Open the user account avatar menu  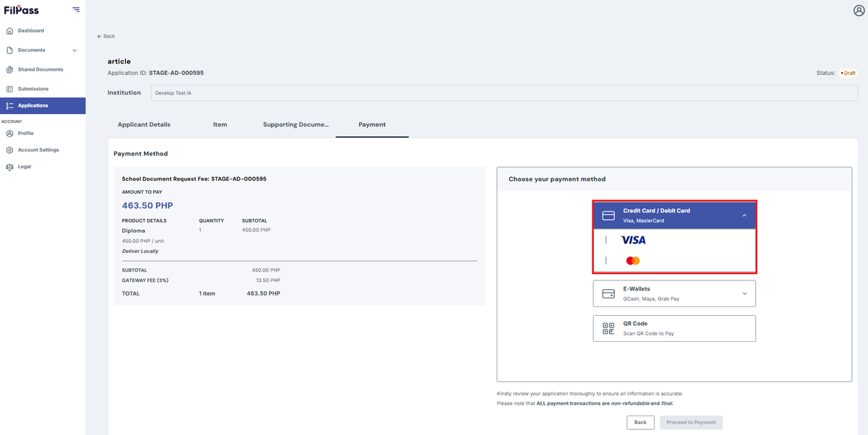[x=859, y=10]
